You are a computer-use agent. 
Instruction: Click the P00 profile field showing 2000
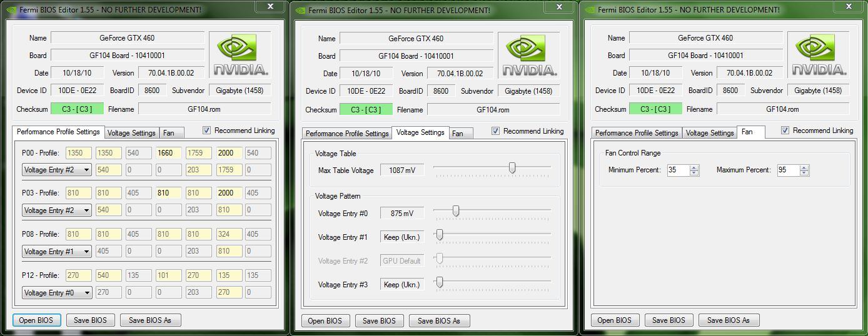click(230, 153)
